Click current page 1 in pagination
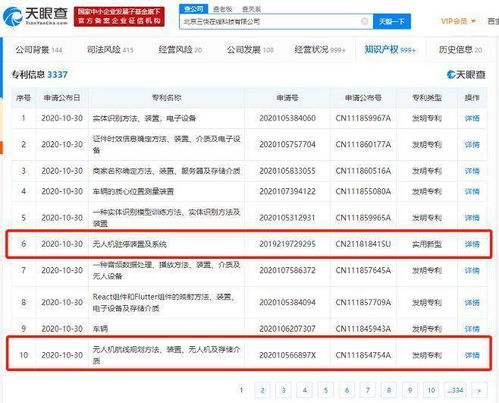 pyautogui.click(x=241, y=390)
